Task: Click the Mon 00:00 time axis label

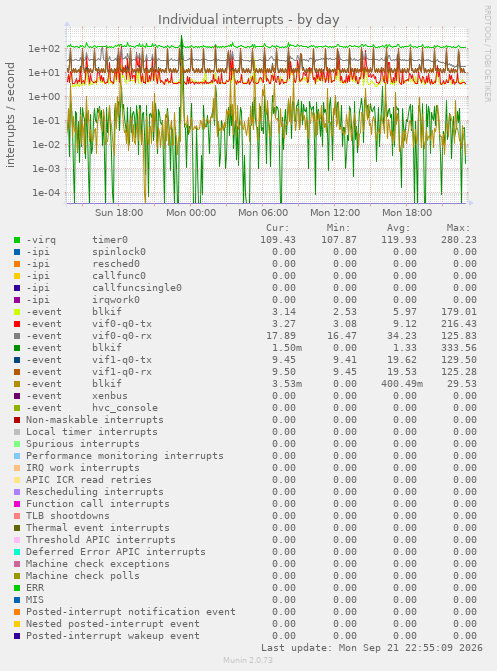Action: pos(191,213)
